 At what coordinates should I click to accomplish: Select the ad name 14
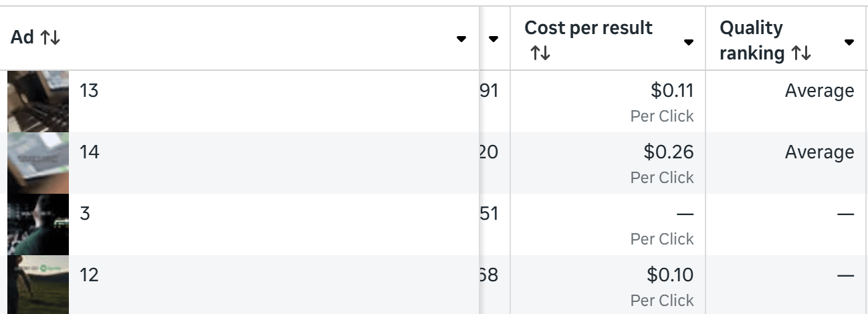(x=89, y=152)
